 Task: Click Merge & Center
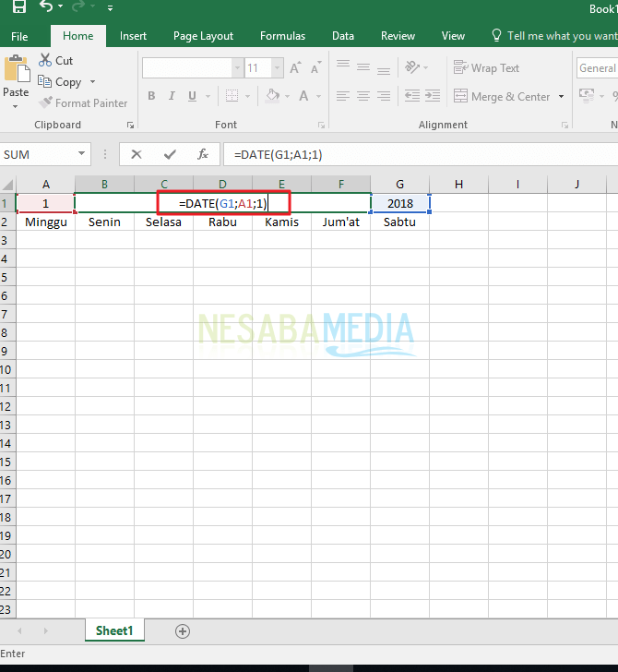(502, 96)
